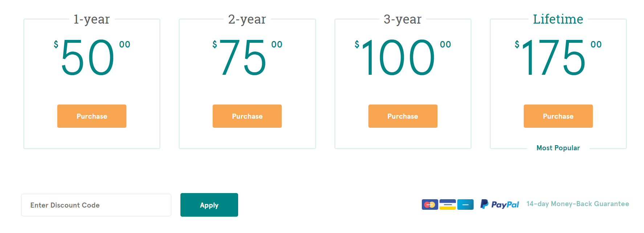Purchase the Lifetime plan

(558, 116)
